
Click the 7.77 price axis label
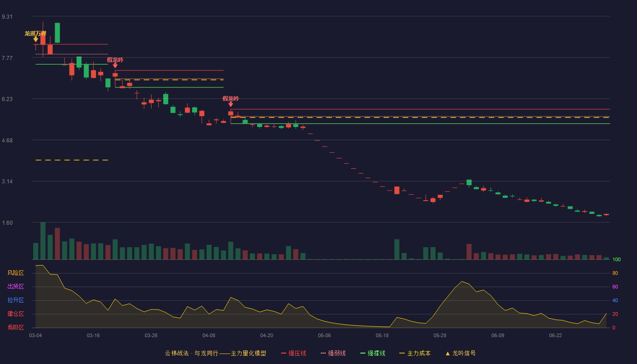pyautogui.click(x=7, y=58)
